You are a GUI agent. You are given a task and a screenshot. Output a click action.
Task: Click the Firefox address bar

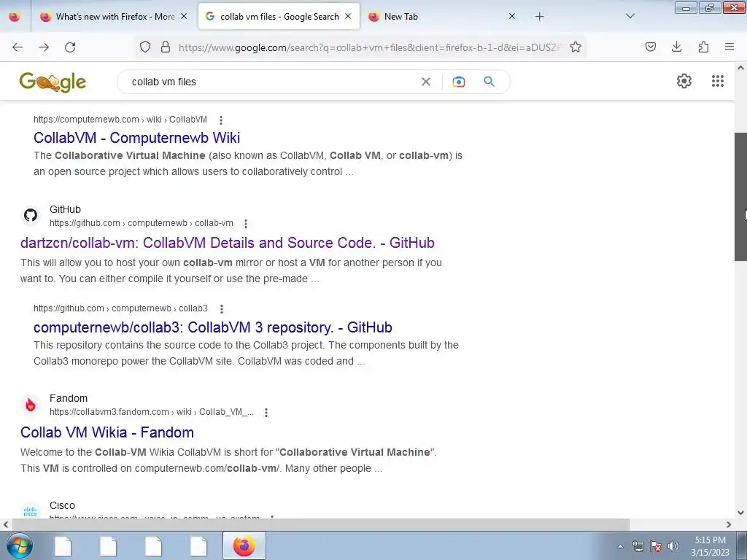coord(370,47)
